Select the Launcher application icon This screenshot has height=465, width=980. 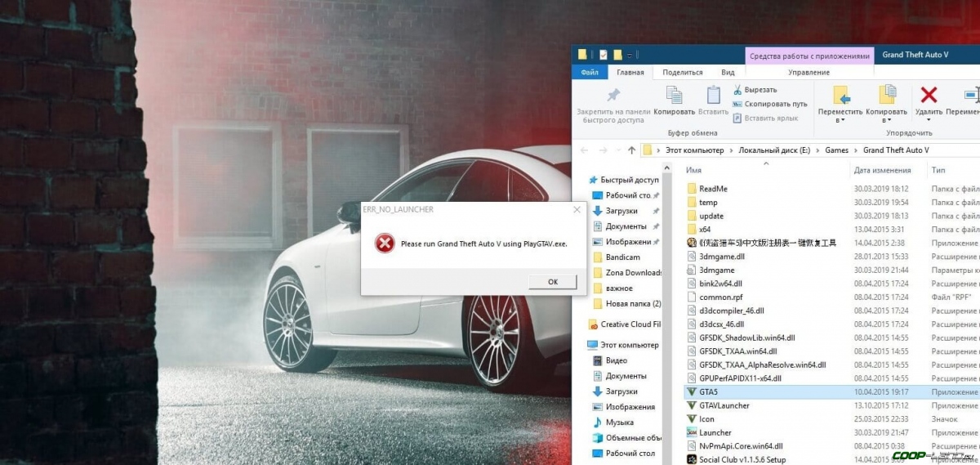tap(691, 432)
